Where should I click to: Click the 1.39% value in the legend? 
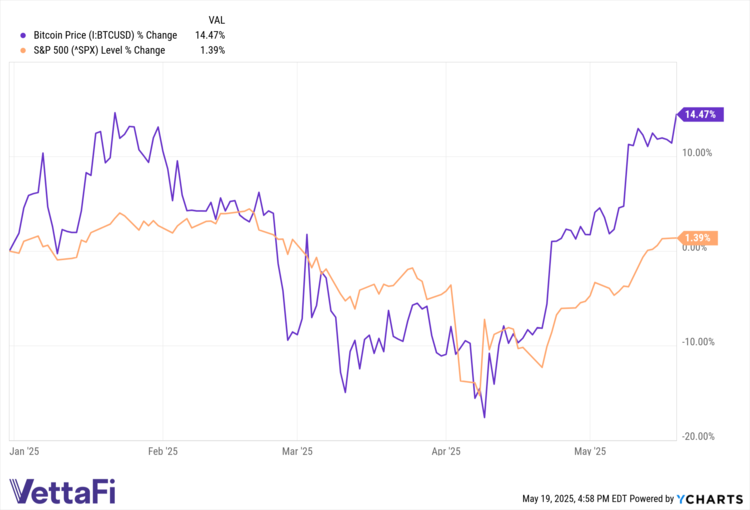pyautogui.click(x=212, y=50)
